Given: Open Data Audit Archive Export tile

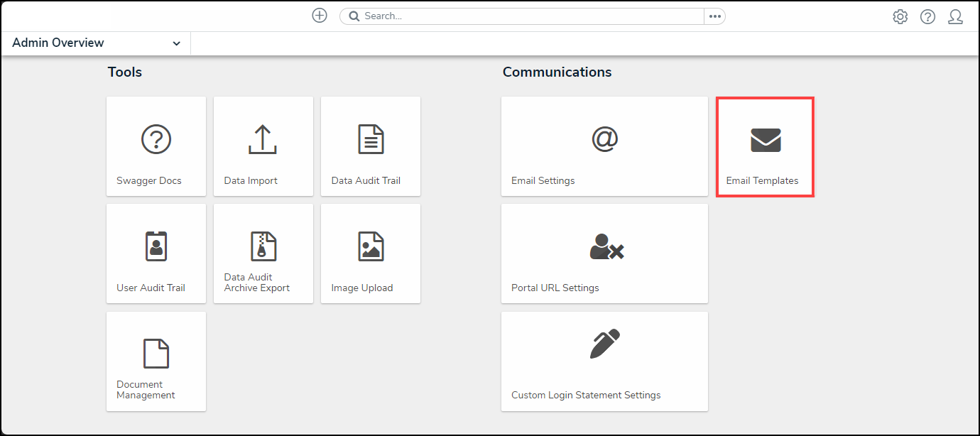Looking at the screenshot, I should pyautogui.click(x=263, y=254).
